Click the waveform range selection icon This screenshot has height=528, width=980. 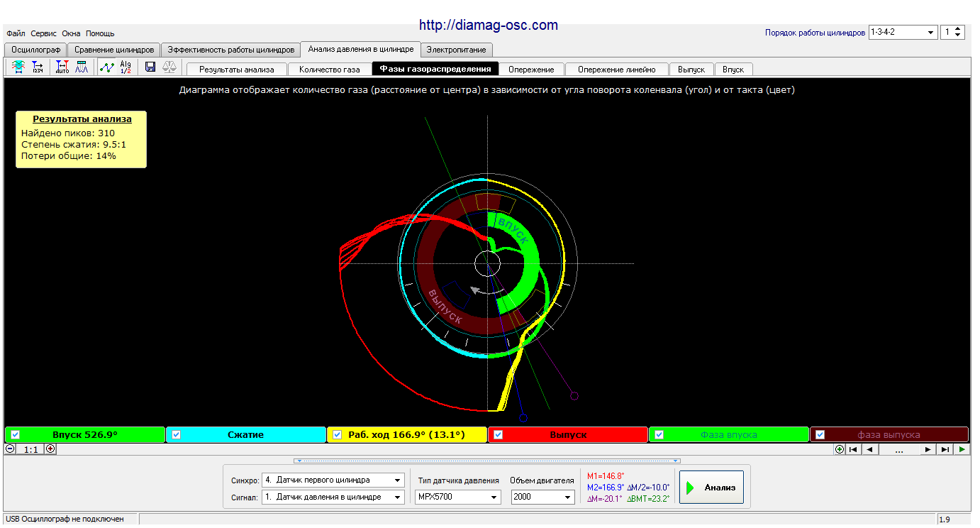click(x=18, y=67)
